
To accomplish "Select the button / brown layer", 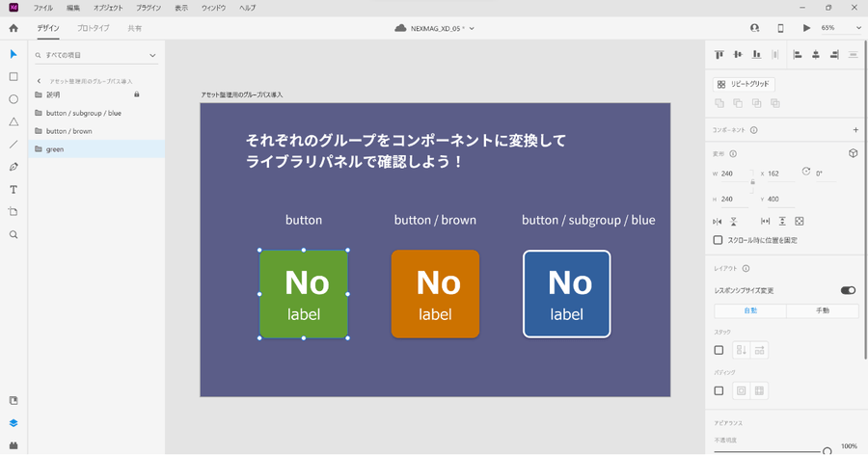I will click(x=69, y=131).
